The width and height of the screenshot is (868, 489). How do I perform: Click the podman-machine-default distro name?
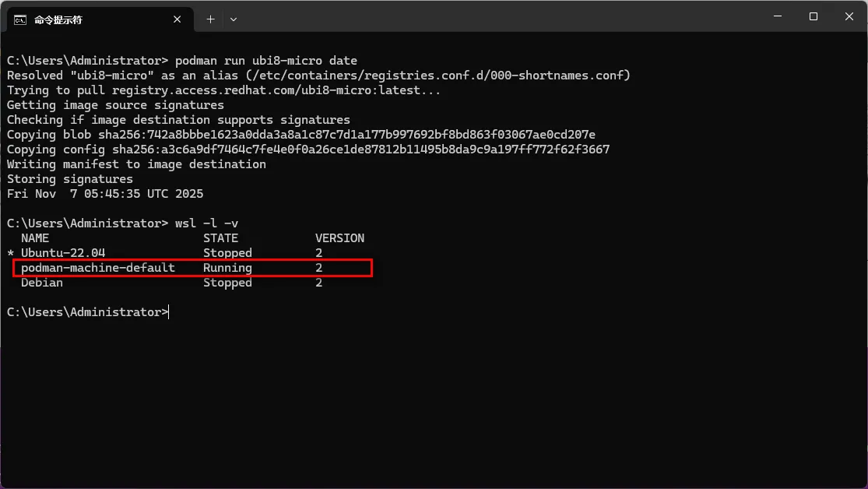tap(97, 268)
